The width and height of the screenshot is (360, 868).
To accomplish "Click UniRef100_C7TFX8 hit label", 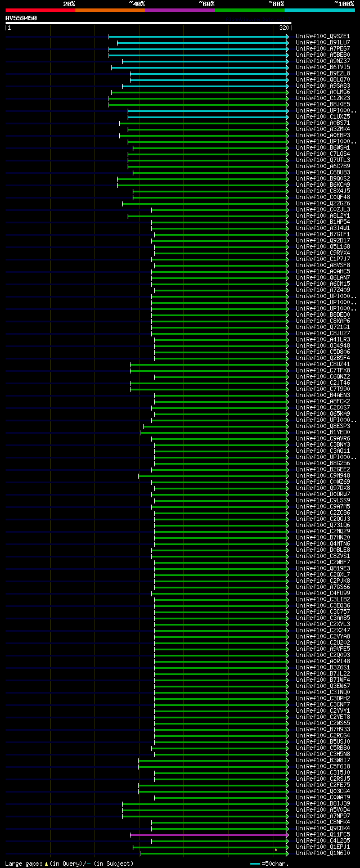I will [x=323, y=371].
